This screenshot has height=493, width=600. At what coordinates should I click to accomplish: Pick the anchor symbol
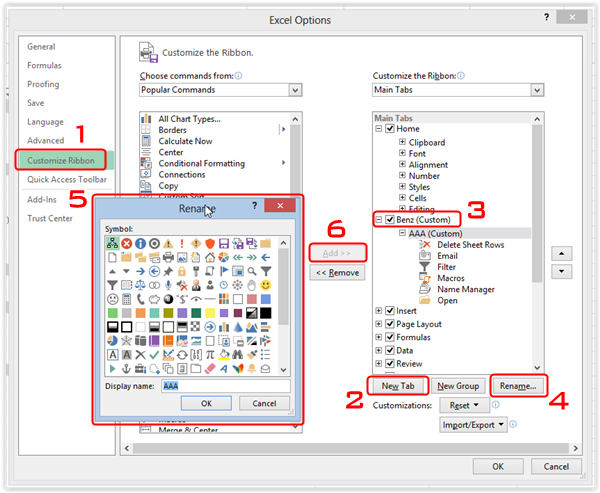pos(126,369)
